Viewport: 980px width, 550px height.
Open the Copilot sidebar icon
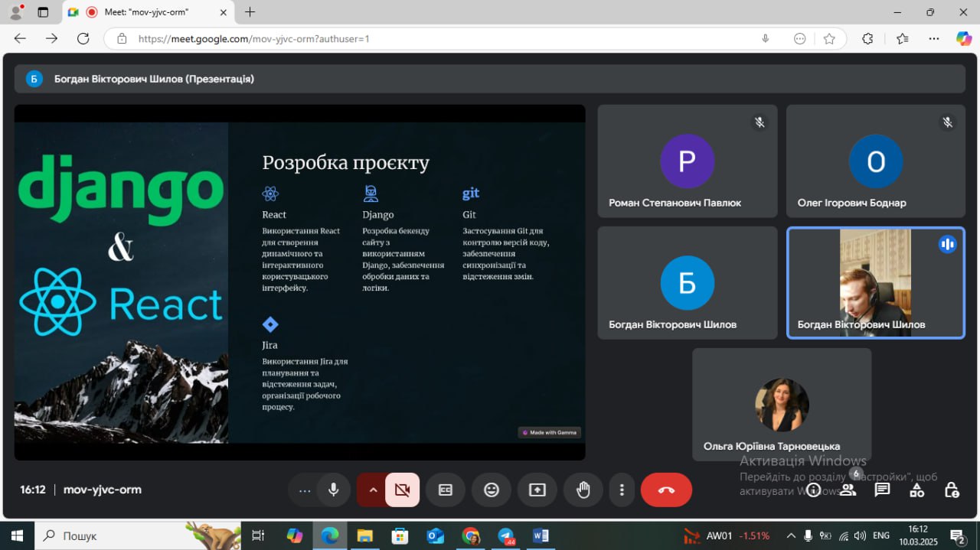[964, 38]
